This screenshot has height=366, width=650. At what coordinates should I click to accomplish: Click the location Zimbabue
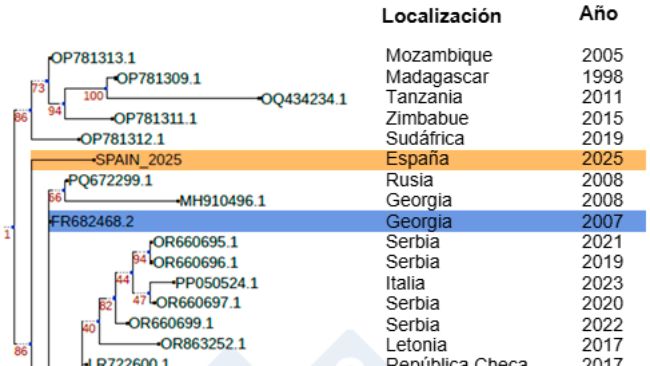click(427, 119)
